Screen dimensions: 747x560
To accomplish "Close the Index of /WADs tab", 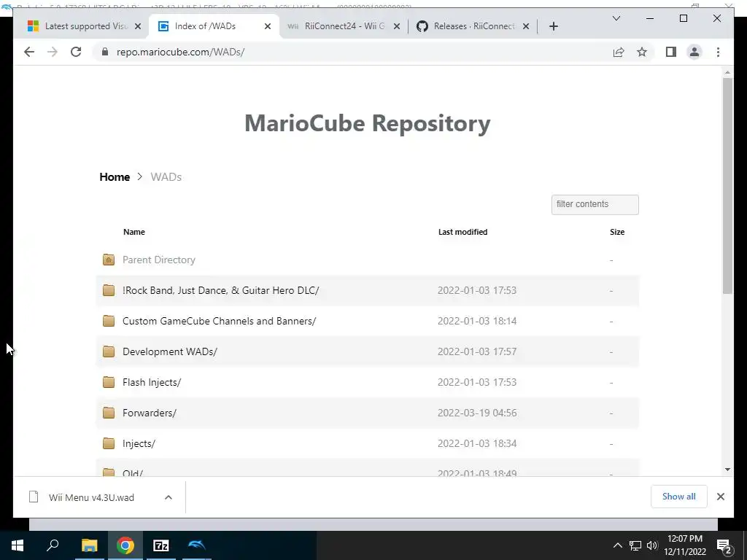I will pos(267,26).
